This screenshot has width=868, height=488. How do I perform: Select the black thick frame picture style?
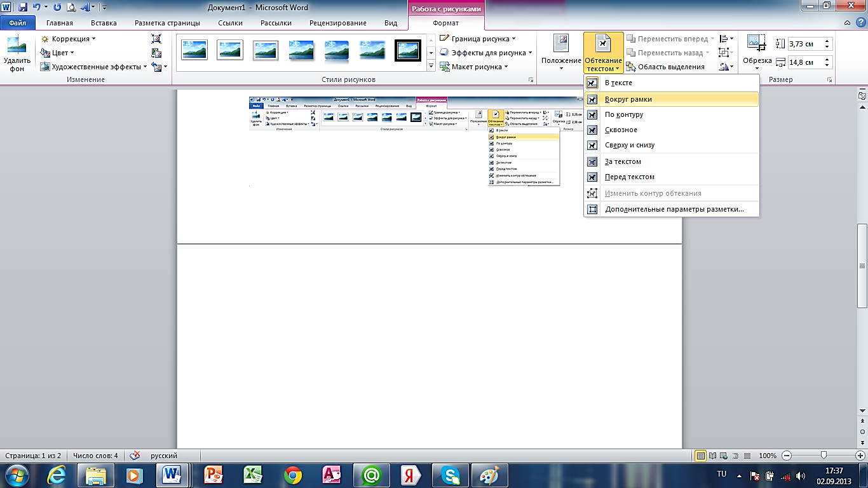(407, 50)
